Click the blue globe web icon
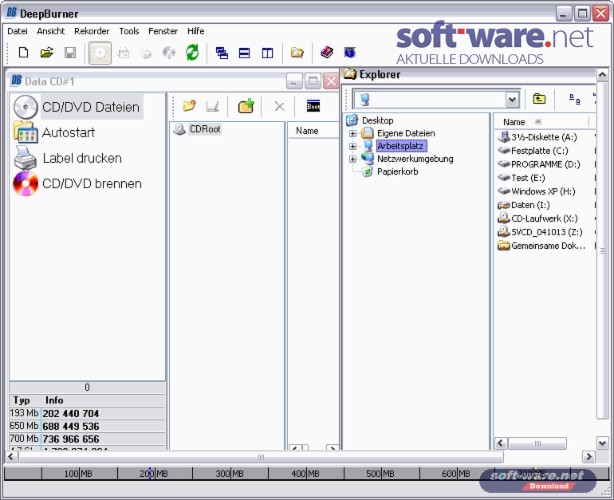Screen dimensions: 614x500 350,52
